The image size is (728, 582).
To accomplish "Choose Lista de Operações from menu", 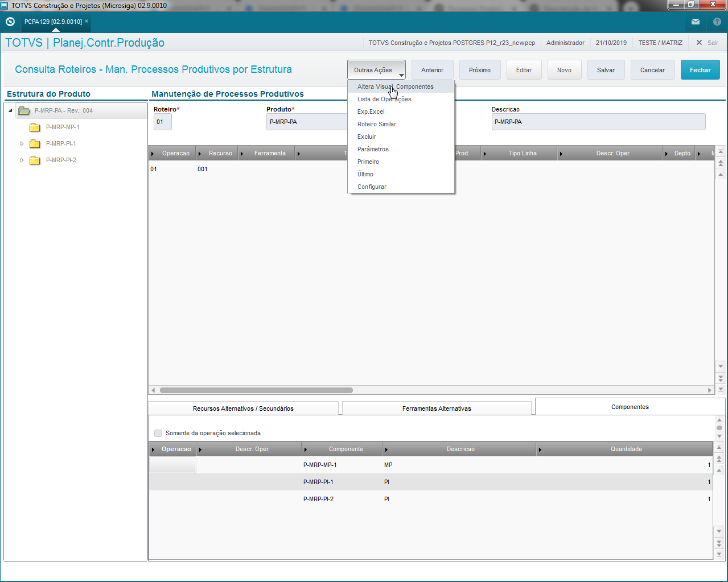I will click(401, 99).
